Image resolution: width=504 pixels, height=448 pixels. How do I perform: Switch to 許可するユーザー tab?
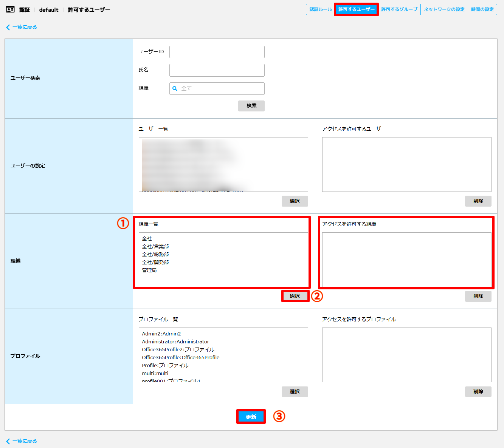(x=356, y=9)
